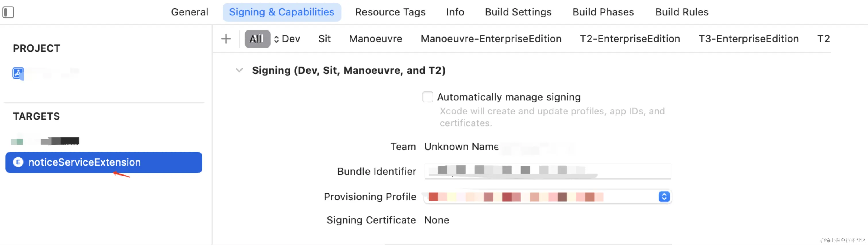
Task: Add a capability with the plus button
Action: click(x=226, y=39)
